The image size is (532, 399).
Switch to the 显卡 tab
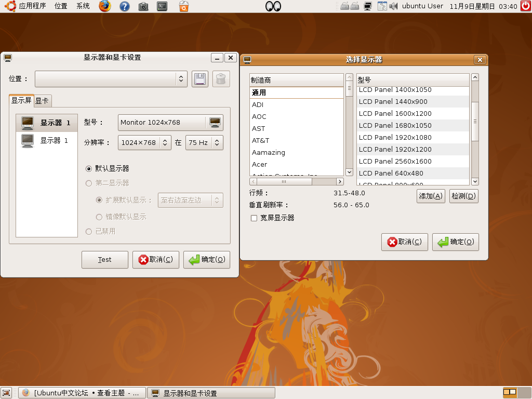(x=42, y=101)
